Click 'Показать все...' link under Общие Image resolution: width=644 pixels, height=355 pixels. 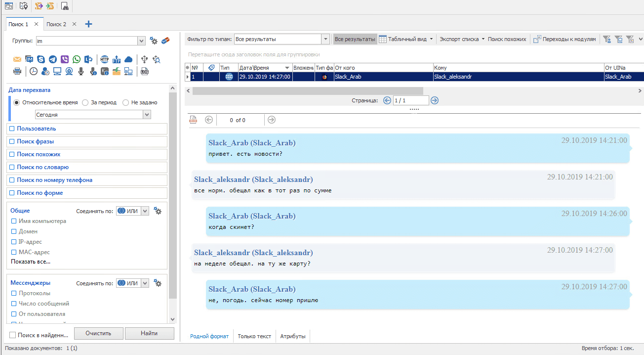(31, 262)
